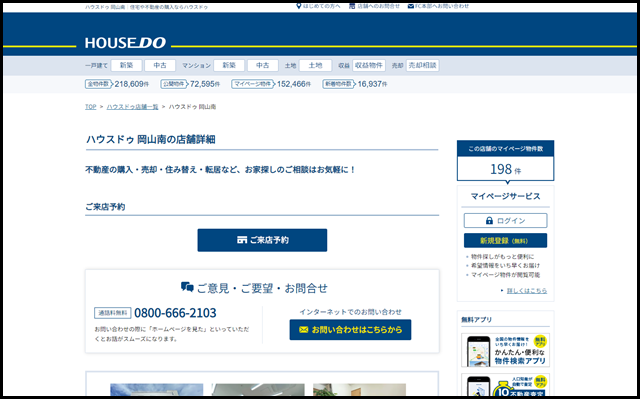The image size is (640, 399).
Task: Open the FC本部へお問い合わせ link
Action: pyautogui.click(x=442, y=6)
